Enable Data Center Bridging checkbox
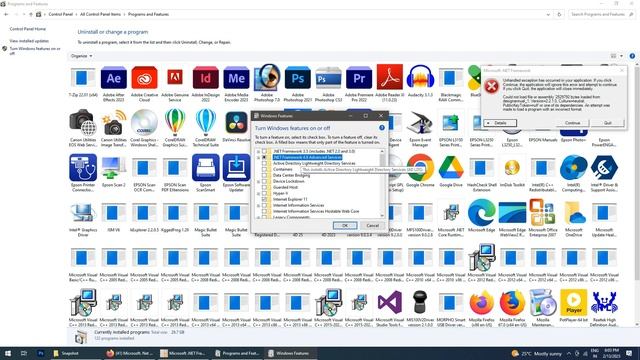640x360 pixels. coord(264,175)
